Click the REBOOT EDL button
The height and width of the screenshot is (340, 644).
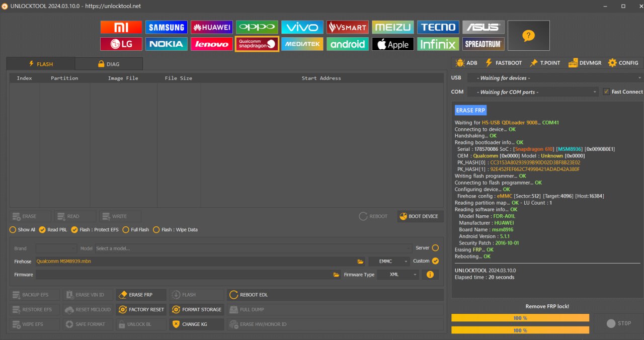(335, 295)
